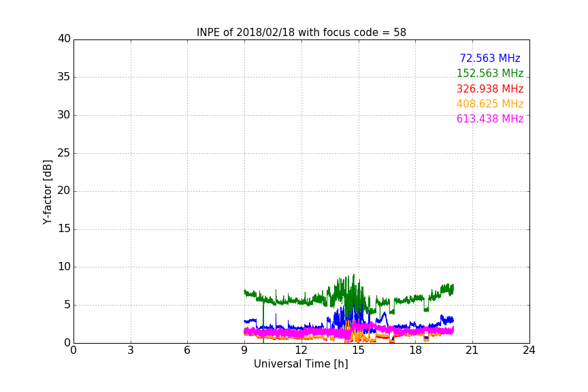Click the x-axis tick label 21
Screen dimensions: 588x392
(472, 350)
